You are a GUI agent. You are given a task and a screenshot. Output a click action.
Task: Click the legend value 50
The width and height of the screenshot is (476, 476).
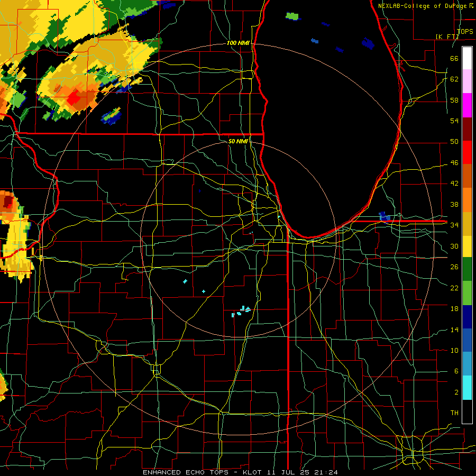click(x=454, y=142)
